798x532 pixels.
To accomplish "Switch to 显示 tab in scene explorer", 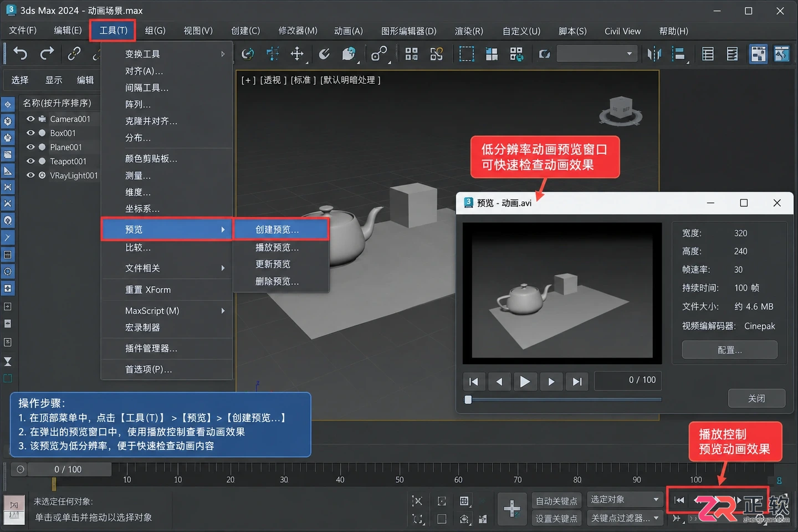I will click(54, 80).
